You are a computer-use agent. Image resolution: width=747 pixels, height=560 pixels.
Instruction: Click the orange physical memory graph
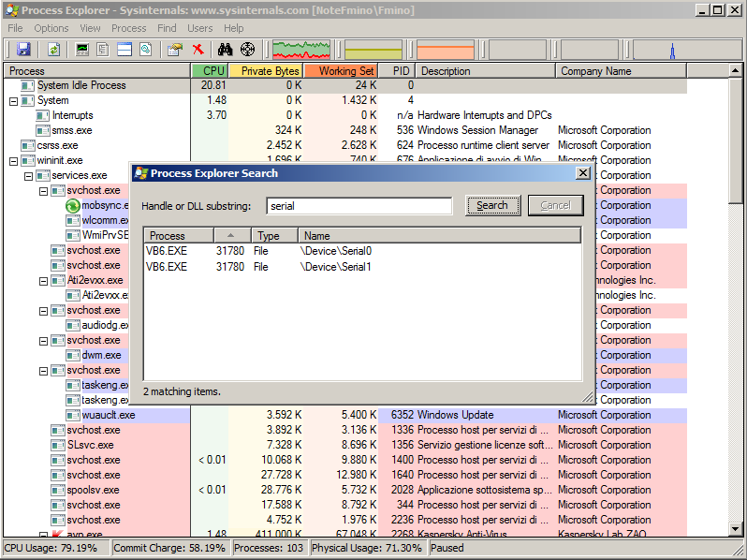click(x=446, y=50)
